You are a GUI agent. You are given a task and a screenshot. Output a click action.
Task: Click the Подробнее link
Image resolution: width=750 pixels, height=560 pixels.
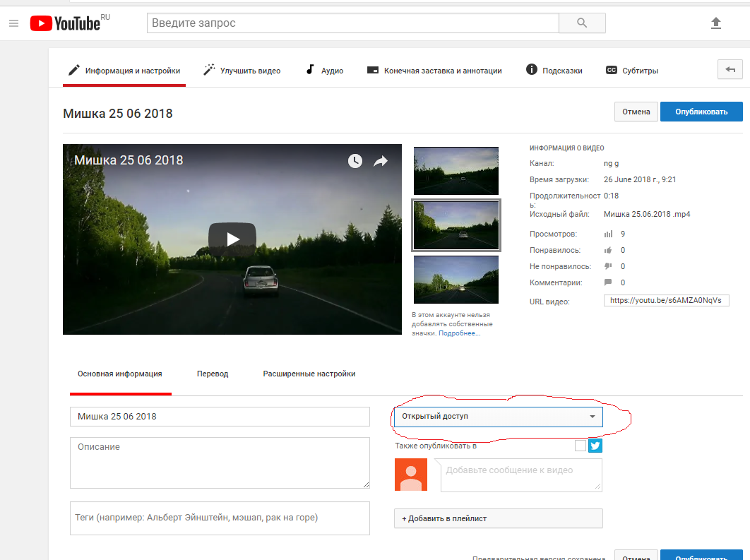pos(459,333)
